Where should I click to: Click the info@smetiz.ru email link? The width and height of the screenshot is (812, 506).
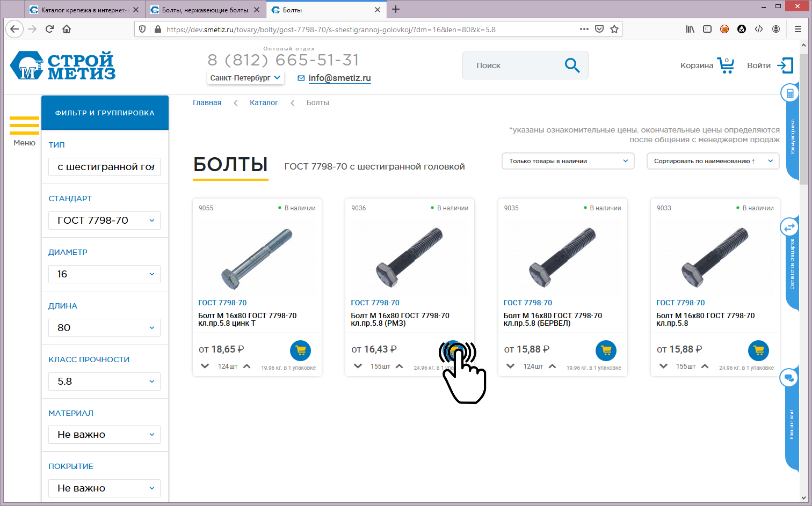(x=339, y=78)
